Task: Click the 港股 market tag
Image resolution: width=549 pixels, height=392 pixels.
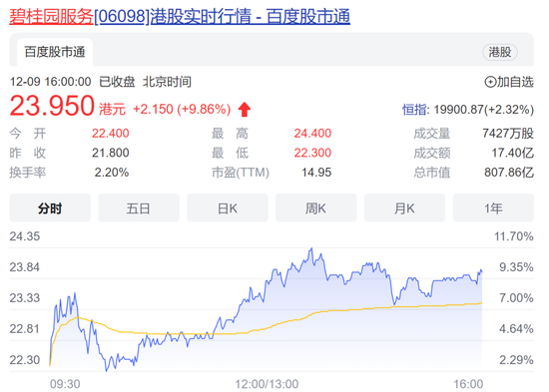Action: click(x=500, y=52)
